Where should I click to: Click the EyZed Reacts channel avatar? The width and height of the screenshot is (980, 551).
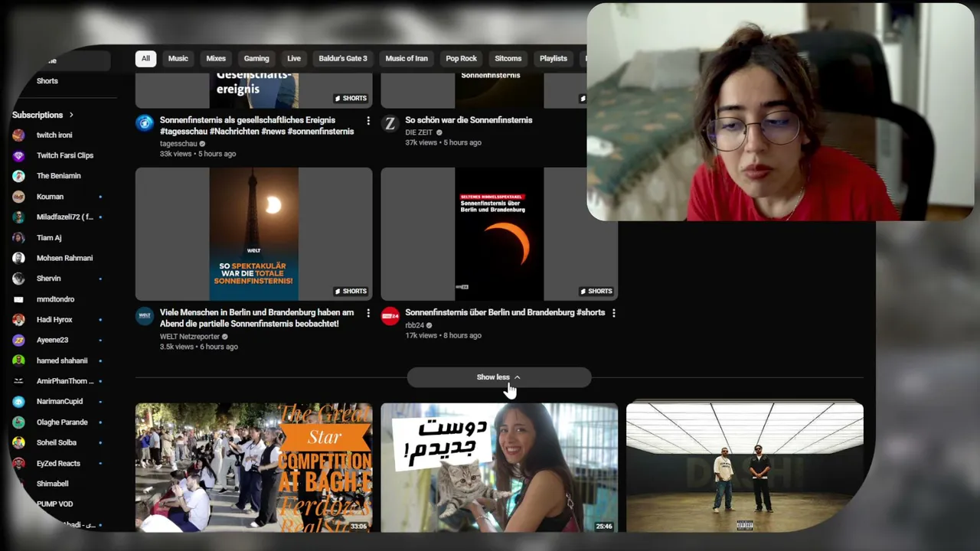(18, 463)
